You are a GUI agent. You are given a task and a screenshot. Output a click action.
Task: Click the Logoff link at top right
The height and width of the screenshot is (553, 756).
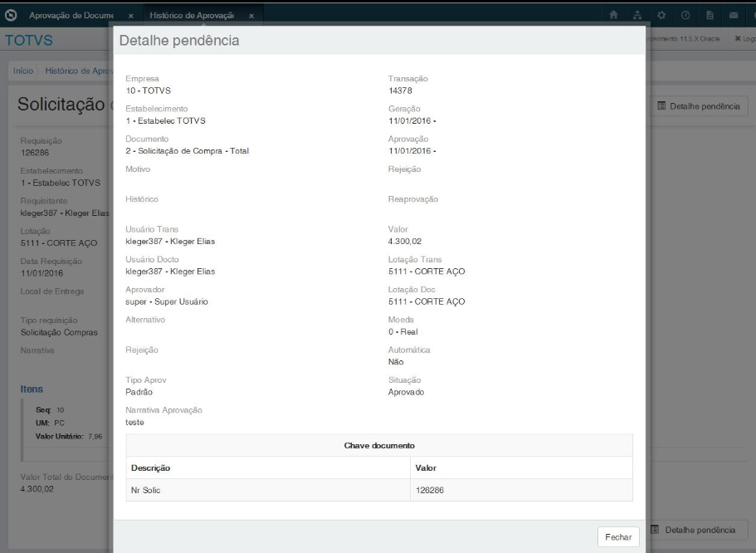745,38
